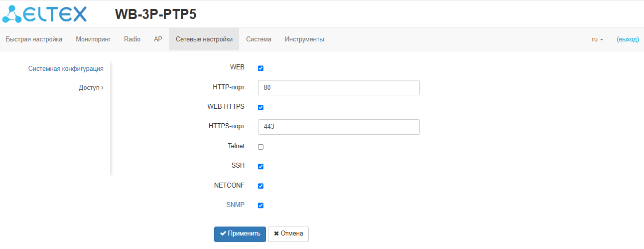Focus the HTTP-порт input field

pyautogui.click(x=339, y=87)
